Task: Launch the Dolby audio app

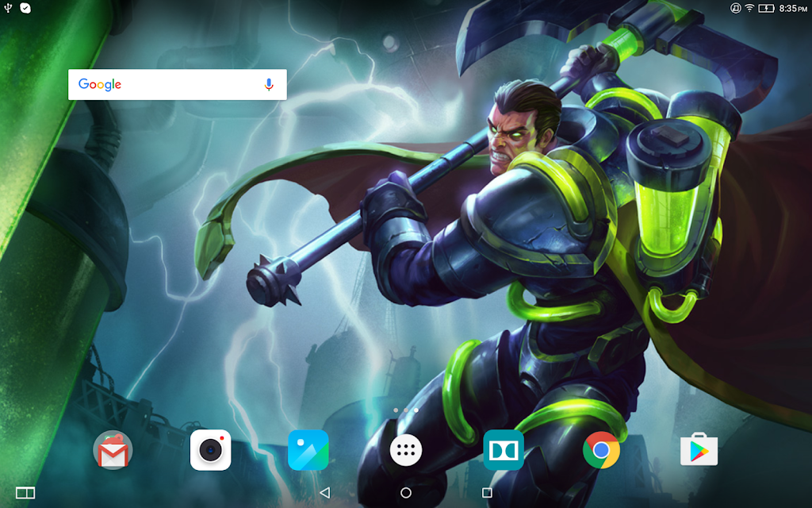Action: [x=504, y=450]
